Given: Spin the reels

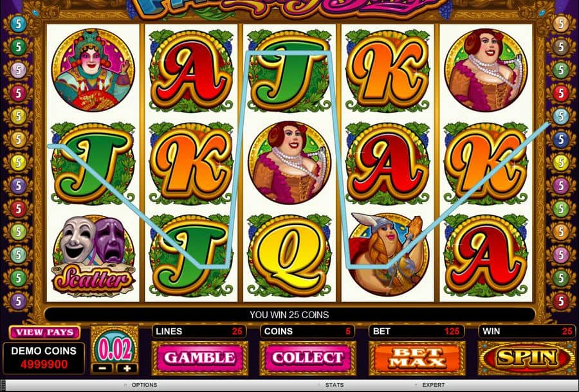Looking at the screenshot, I should pos(526,357).
